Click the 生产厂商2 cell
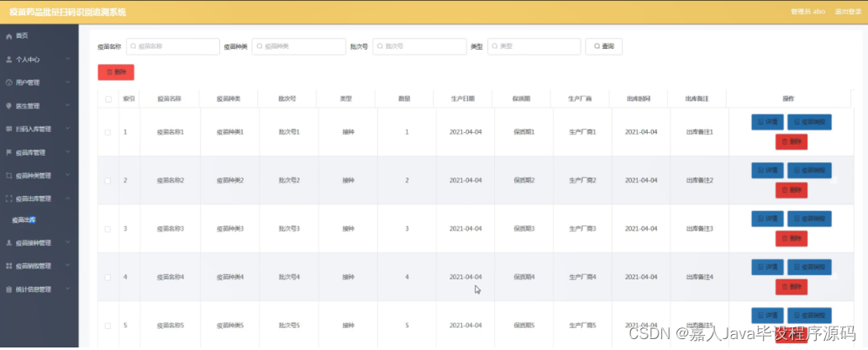Screen dimensions: 868x350 pos(583,181)
